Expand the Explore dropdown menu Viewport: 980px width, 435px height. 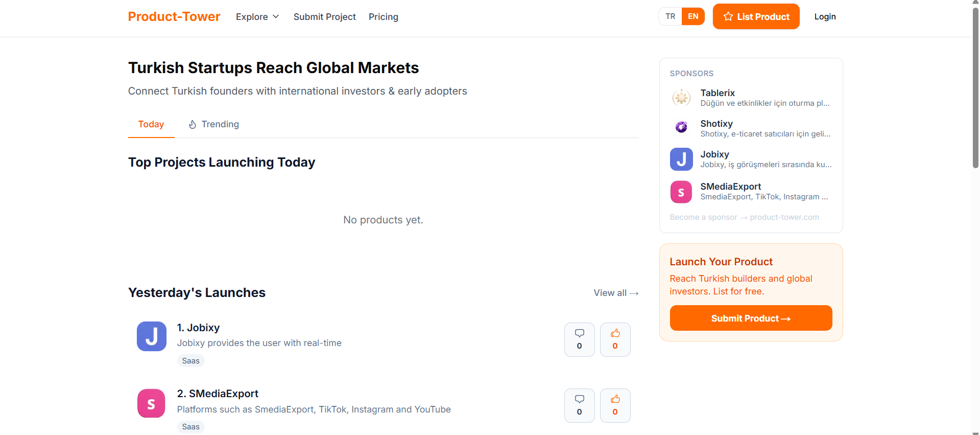point(257,17)
